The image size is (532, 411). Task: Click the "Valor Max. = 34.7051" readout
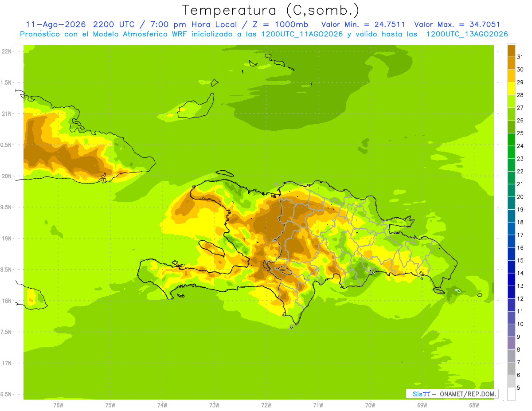coord(457,24)
